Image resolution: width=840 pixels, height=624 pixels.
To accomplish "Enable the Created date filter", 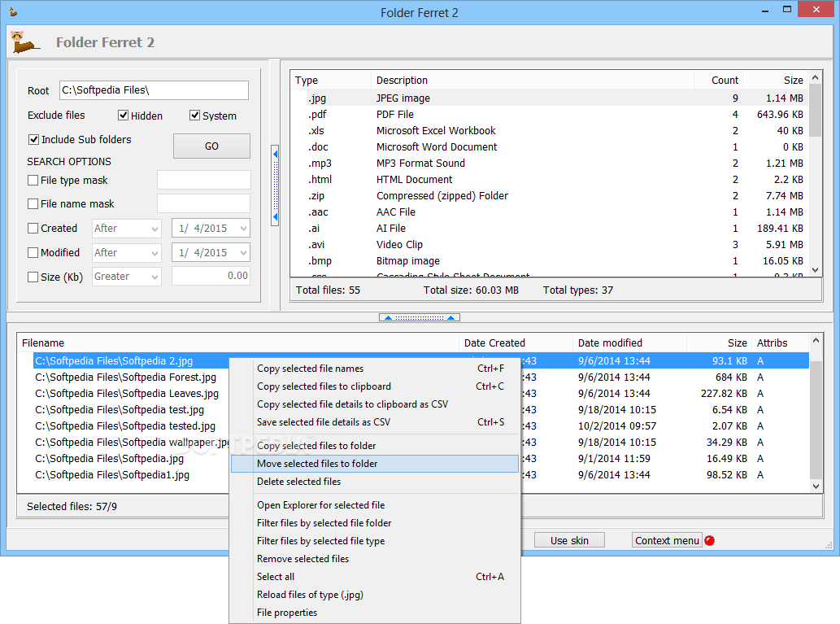I will (x=33, y=229).
